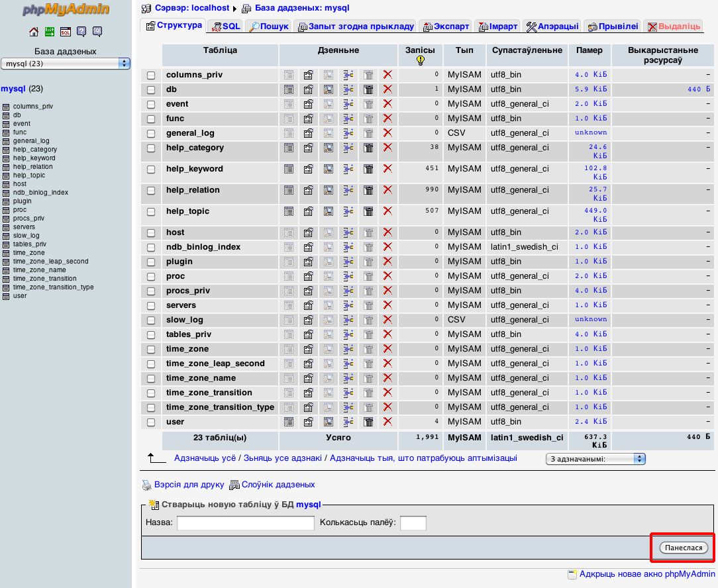Click the '5.9 КіБ' size of db
This screenshot has width=718, height=588.
tap(591, 89)
